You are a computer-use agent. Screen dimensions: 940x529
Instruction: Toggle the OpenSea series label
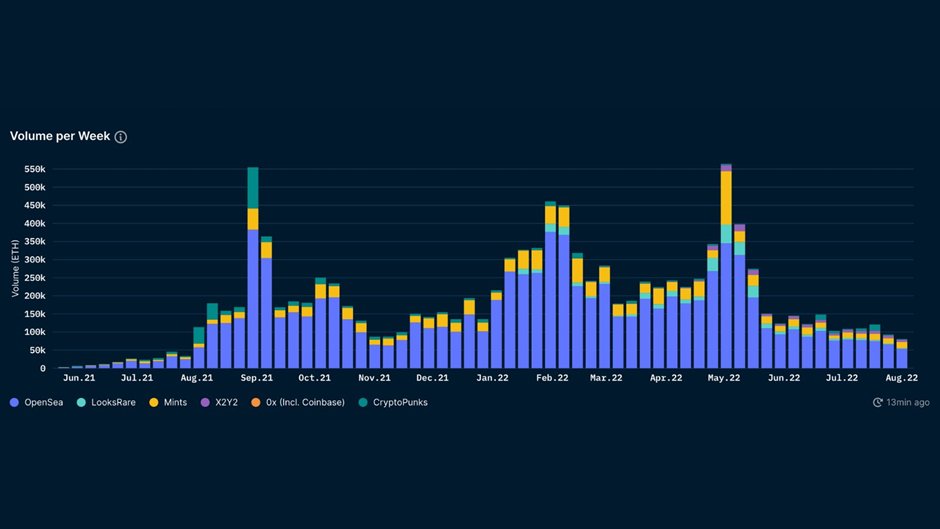pyautogui.click(x=43, y=402)
